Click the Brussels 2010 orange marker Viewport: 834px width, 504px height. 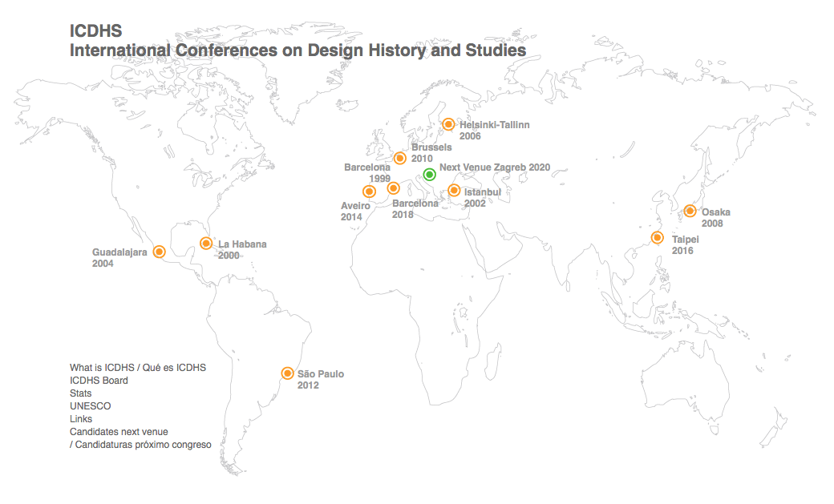tap(399, 158)
